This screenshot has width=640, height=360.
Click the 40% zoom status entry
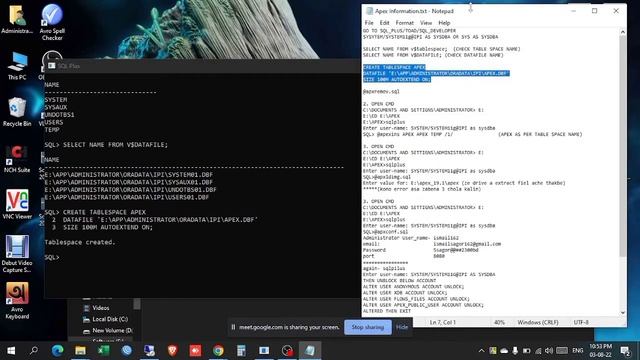[499, 322]
